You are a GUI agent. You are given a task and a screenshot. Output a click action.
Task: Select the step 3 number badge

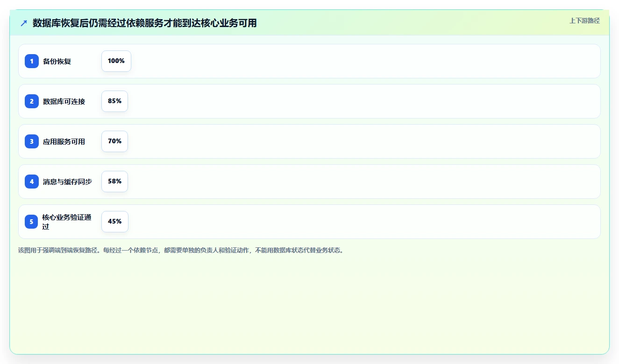point(32,141)
